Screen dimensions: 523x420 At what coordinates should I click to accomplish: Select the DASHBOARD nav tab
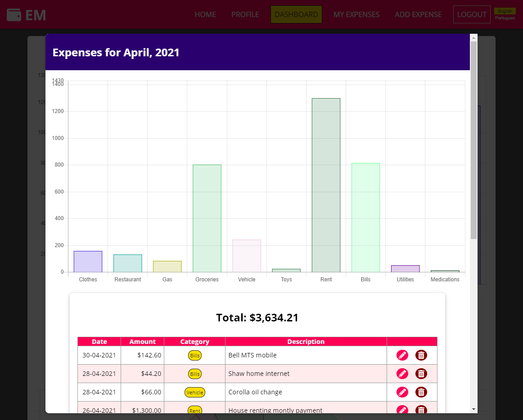tap(296, 15)
